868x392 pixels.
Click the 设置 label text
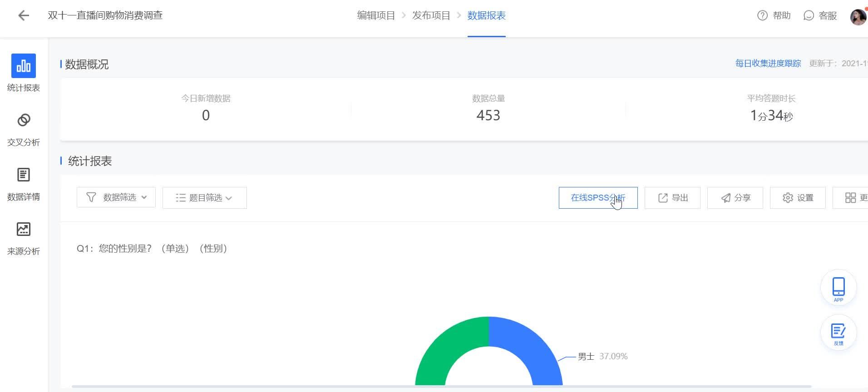tap(805, 198)
